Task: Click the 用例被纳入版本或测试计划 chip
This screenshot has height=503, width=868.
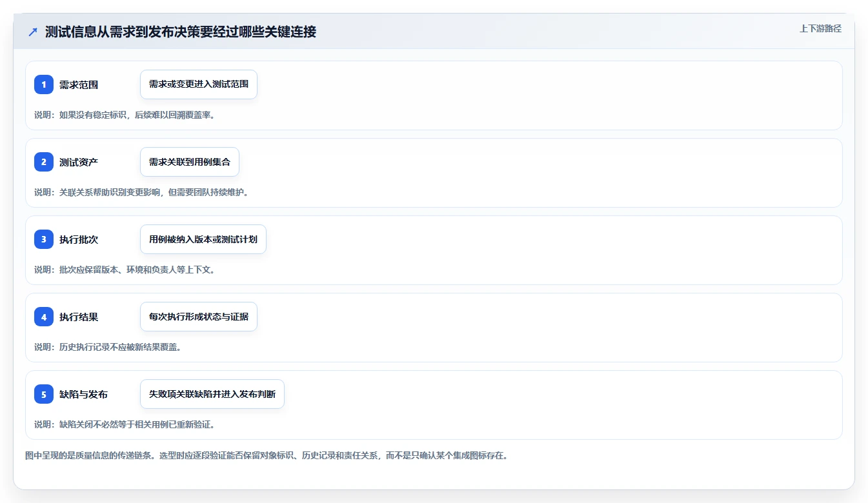Action: (x=203, y=239)
